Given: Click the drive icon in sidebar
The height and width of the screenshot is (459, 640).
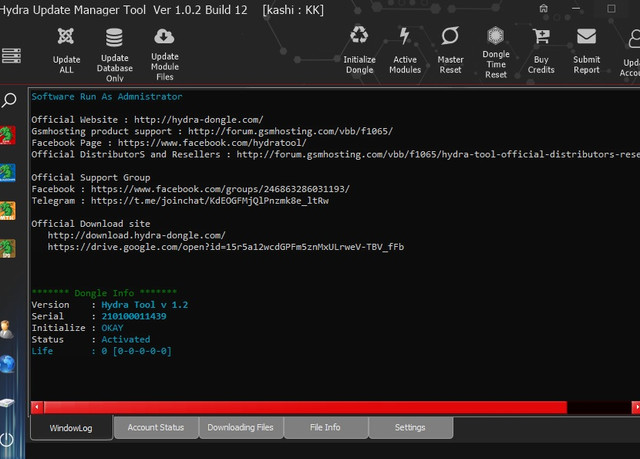Looking at the screenshot, I should [x=7, y=403].
